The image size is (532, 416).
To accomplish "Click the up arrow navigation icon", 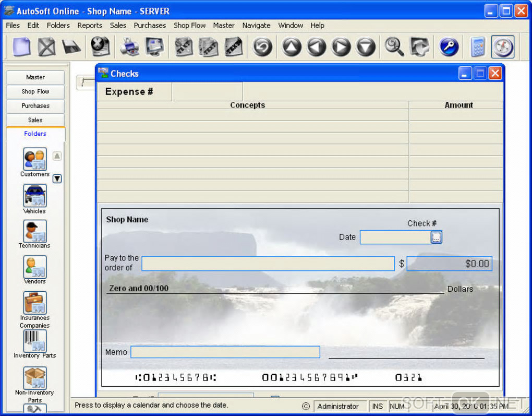I will pyautogui.click(x=292, y=46).
